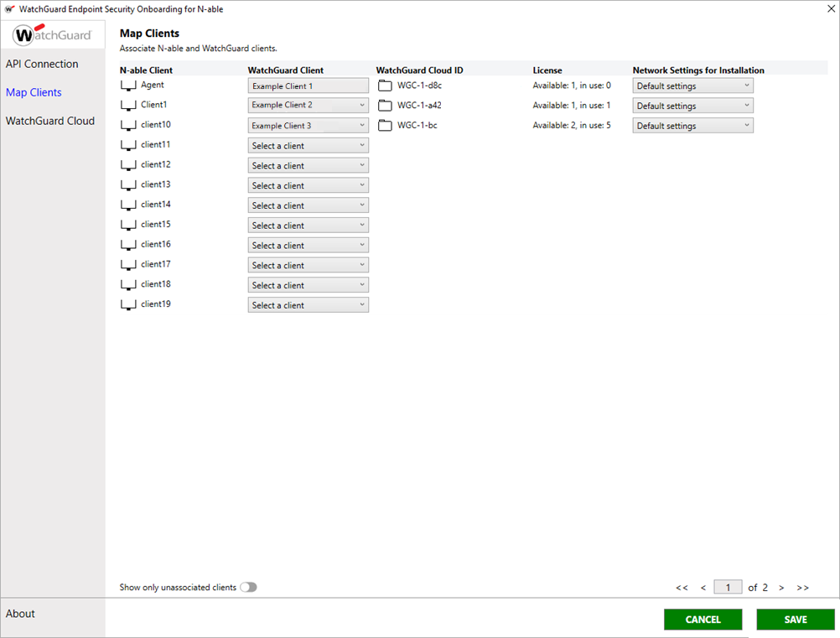Click the folder icon beside WGC-1-bc

pos(384,125)
